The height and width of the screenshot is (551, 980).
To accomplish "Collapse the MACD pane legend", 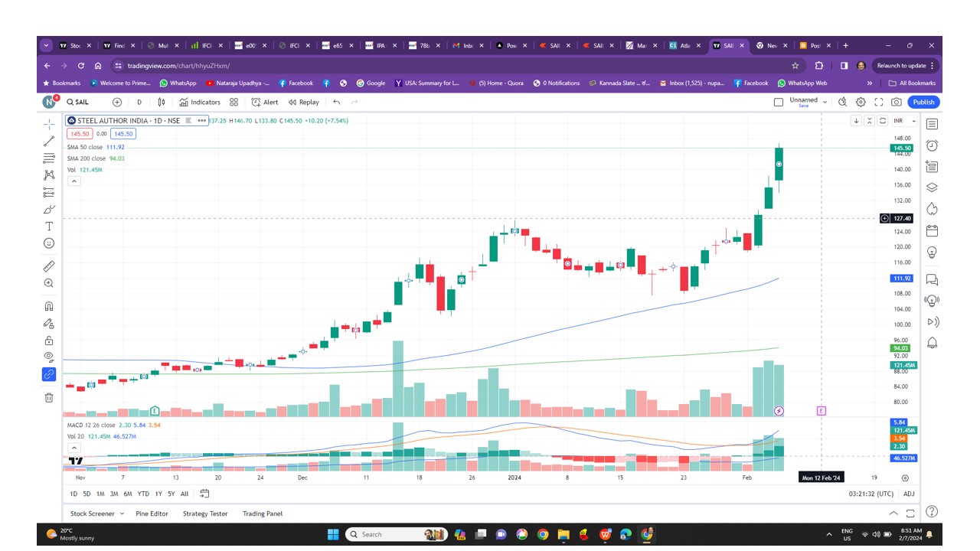I will 73,448.
